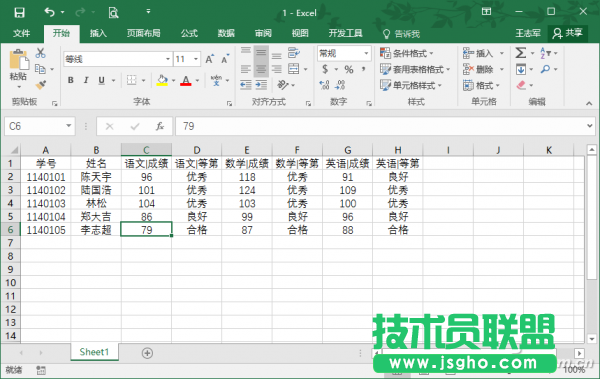The width and height of the screenshot is (600, 379).
Task: Open text orientation options
Action: pyautogui.click(x=286, y=85)
